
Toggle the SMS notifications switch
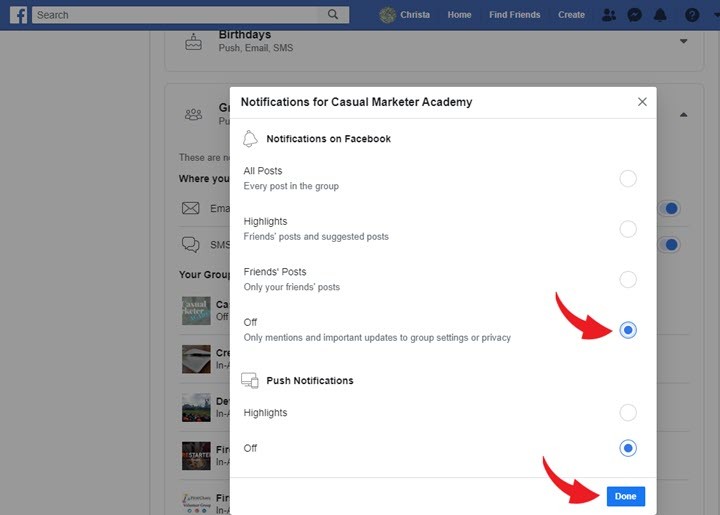tap(669, 245)
